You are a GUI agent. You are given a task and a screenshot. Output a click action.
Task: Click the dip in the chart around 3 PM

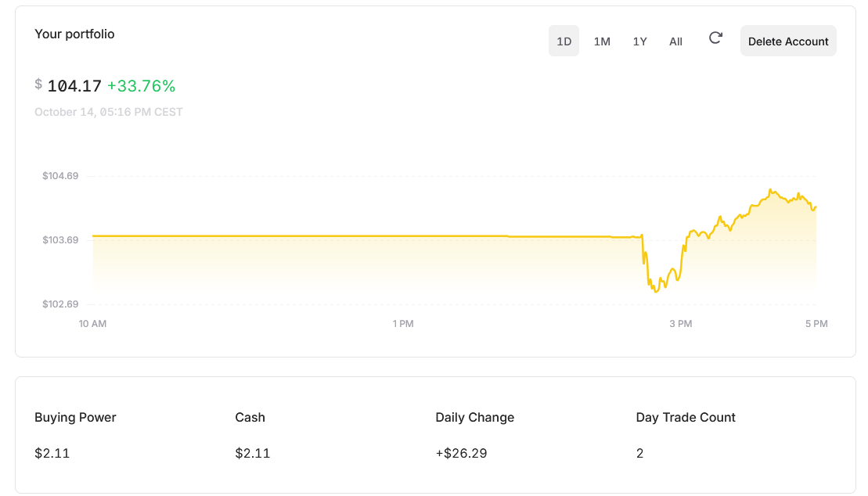[654, 289]
